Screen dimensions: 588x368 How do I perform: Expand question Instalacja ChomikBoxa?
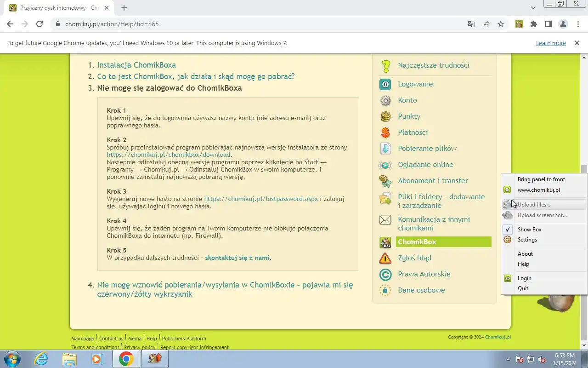click(x=136, y=65)
